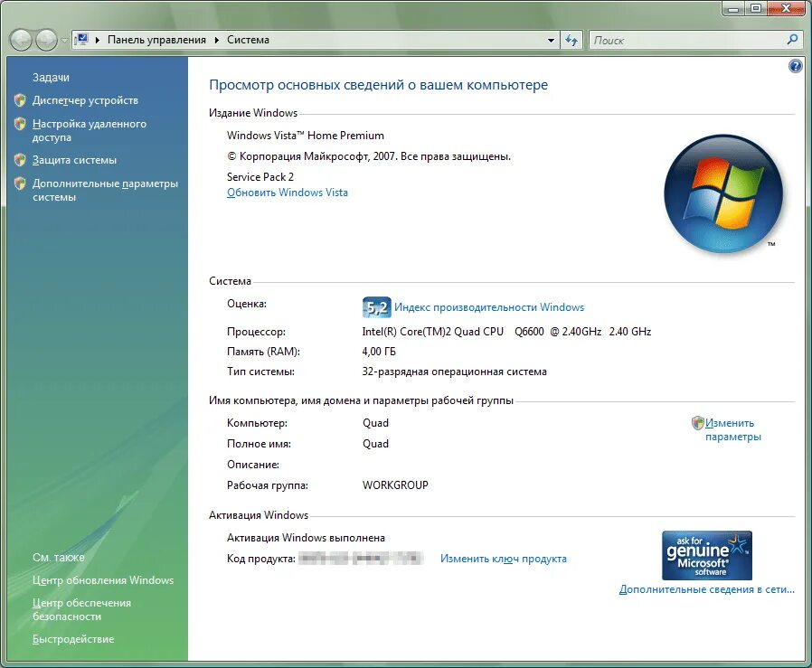Screen dimensions: 812x668
Task: Click the blurred product code value
Action: [361, 559]
